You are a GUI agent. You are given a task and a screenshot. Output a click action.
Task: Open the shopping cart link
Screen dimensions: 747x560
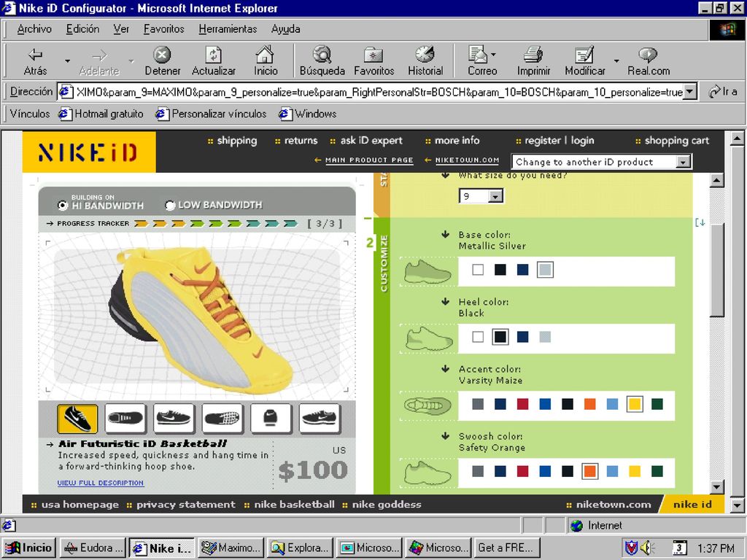pos(677,141)
